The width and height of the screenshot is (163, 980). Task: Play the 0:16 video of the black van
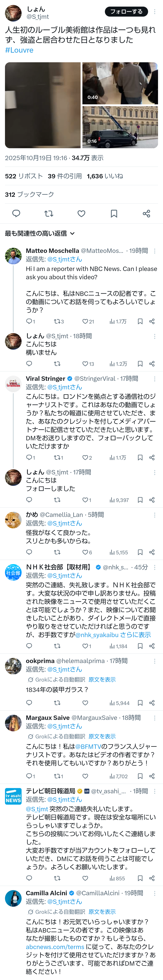point(120,127)
